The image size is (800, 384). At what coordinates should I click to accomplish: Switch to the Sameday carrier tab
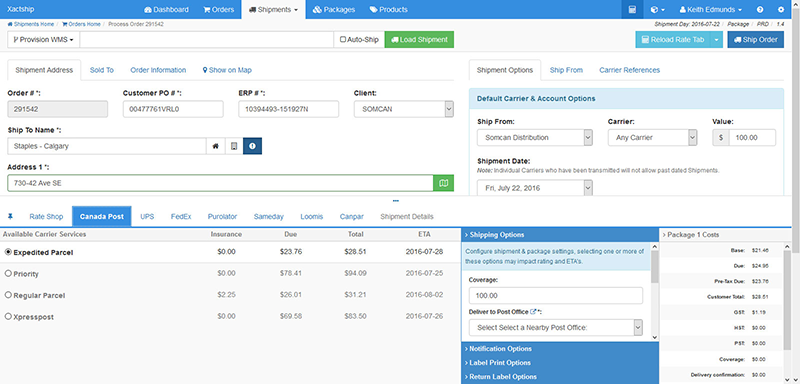tap(268, 216)
